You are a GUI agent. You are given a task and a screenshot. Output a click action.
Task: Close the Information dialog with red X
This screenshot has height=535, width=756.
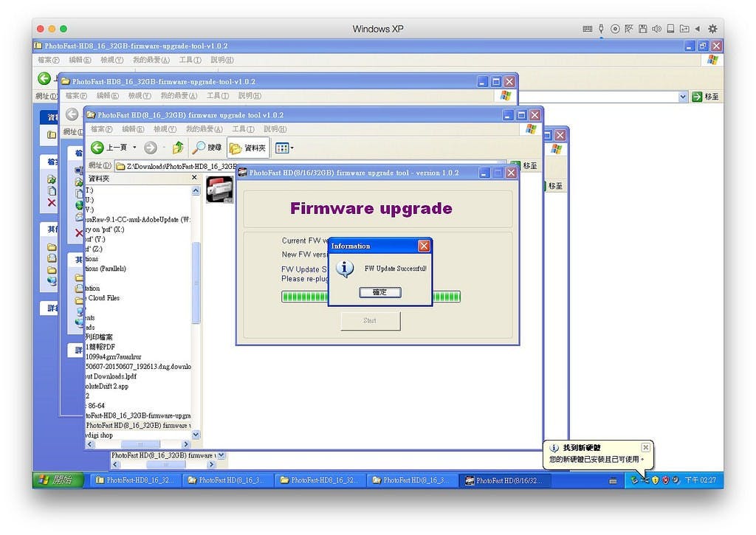click(423, 246)
